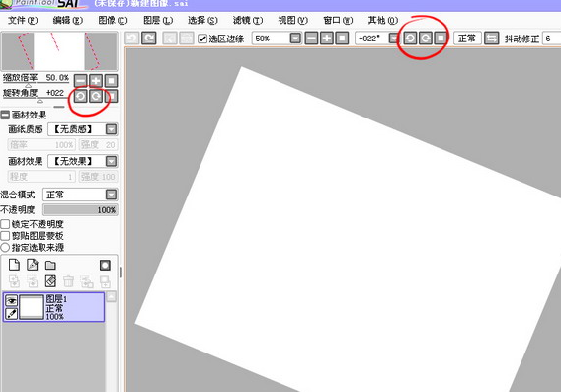This screenshot has width=561, height=392.
Task: Rotate view clockwise from the top toolbar
Action: [x=426, y=38]
